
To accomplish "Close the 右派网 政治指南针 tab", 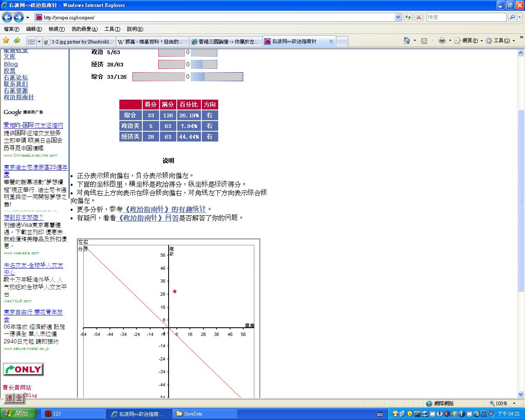I will click(331, 41).
